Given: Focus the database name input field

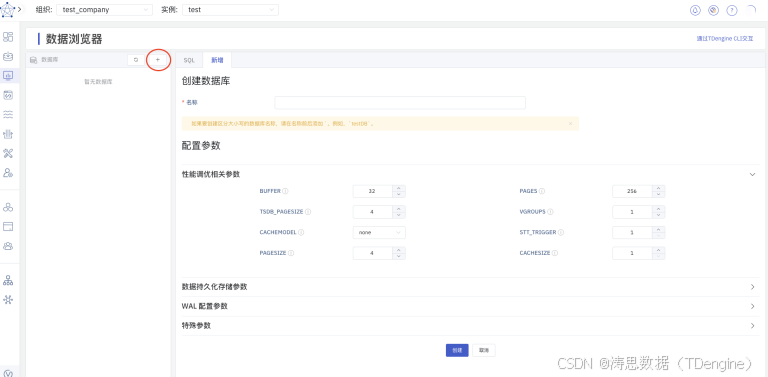Looking at the screenshot, I should (x=400, y=102).
